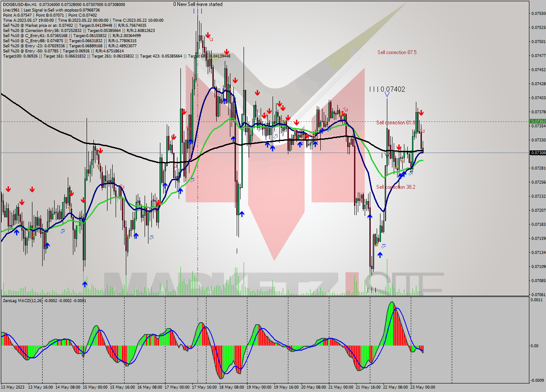The width and height of the screenshot is (546, 392).
Task: Click the green 0.07362 price tag on axis
Action: [538, 121]
